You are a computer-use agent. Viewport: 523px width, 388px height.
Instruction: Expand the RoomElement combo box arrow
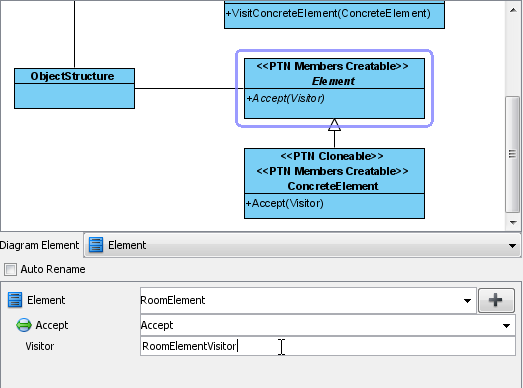coord(467,301)
